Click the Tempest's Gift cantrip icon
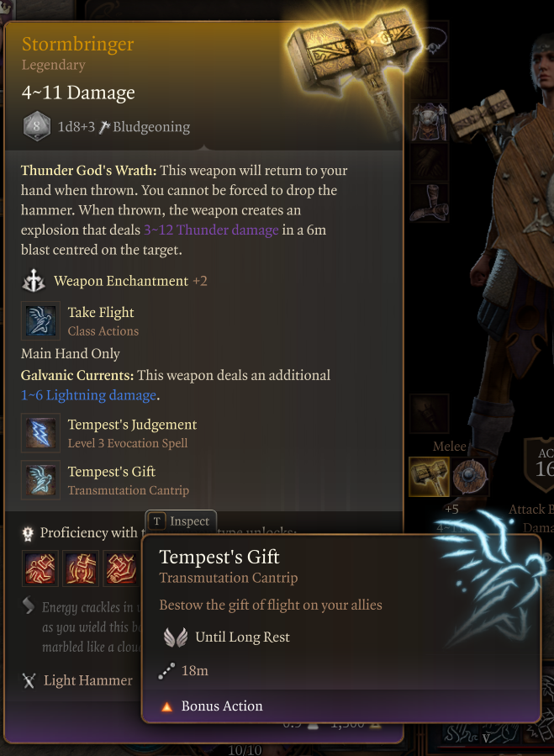This screenshot has height=756, width=554. tap(40, 480)
